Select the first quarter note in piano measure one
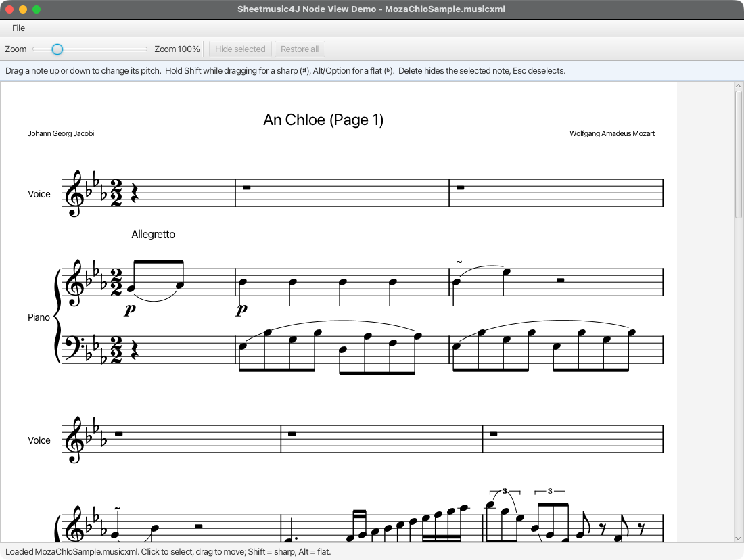This screenshot has height=560, width=744. point(243,282)
